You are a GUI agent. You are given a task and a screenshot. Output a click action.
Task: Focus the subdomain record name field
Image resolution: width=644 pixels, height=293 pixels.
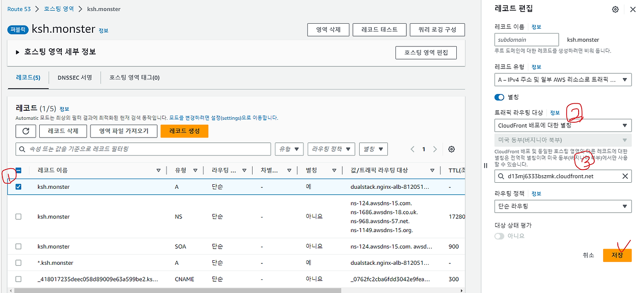point(527,40)
